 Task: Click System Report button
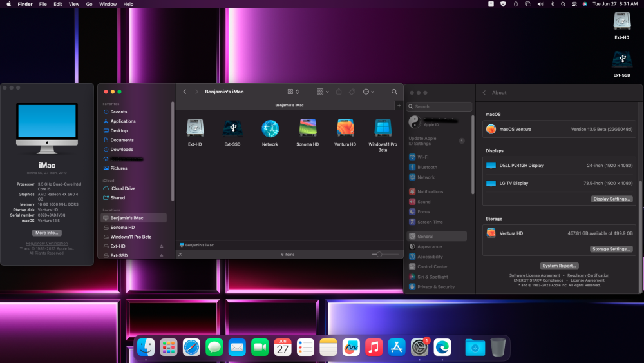coord(559,266)
